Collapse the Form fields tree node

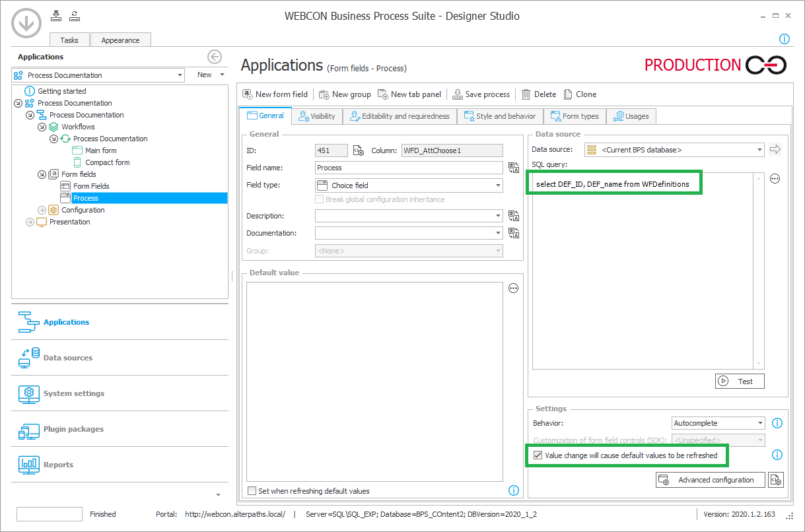click(x=42, y=174)
